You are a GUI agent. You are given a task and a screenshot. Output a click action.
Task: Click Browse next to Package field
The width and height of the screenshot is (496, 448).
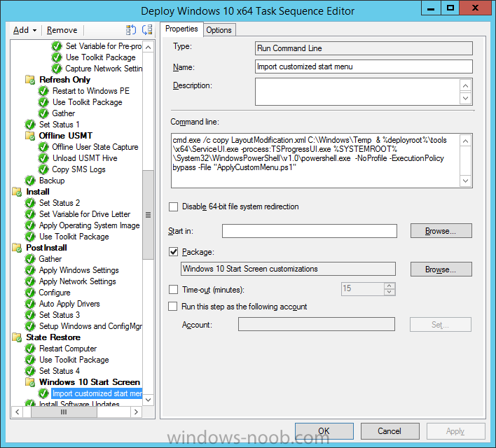[x=441, y=269]
